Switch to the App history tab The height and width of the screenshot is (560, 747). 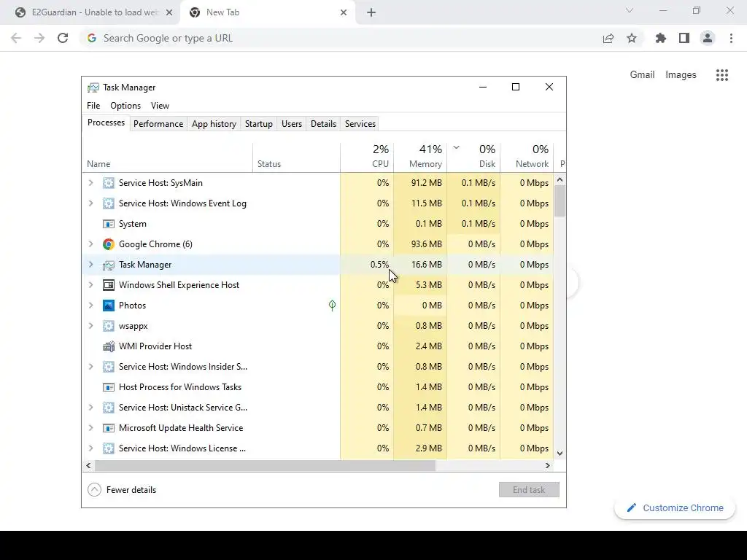tap(214, 124)
